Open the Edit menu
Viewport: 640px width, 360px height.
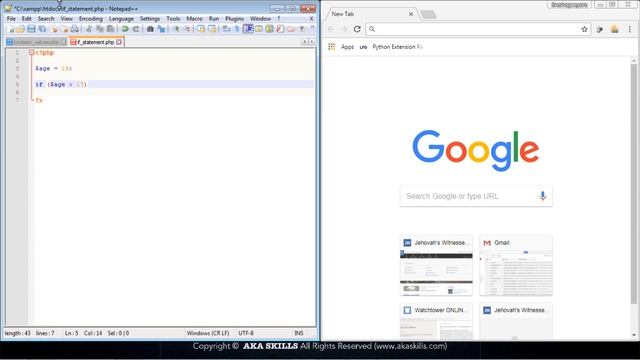point(27,19)
